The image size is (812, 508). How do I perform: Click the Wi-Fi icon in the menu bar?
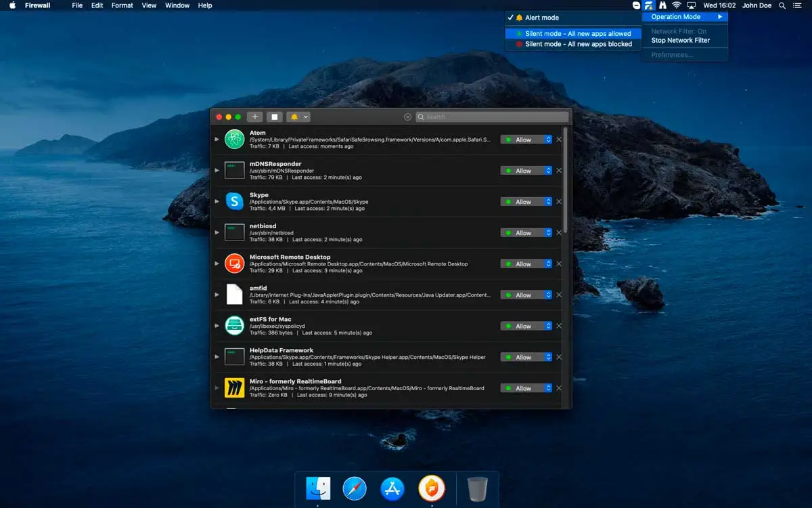(677, 5)
